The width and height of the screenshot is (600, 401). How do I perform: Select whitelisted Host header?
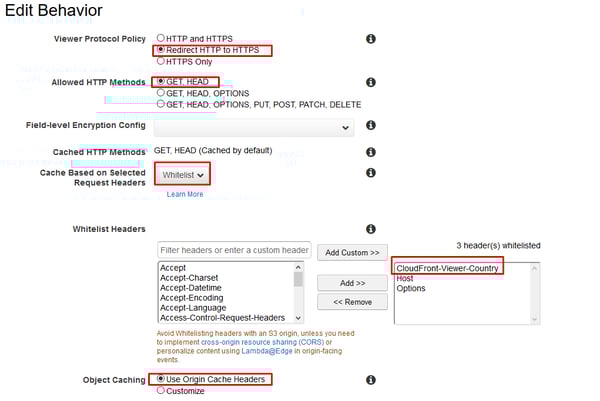coord(405,278)
